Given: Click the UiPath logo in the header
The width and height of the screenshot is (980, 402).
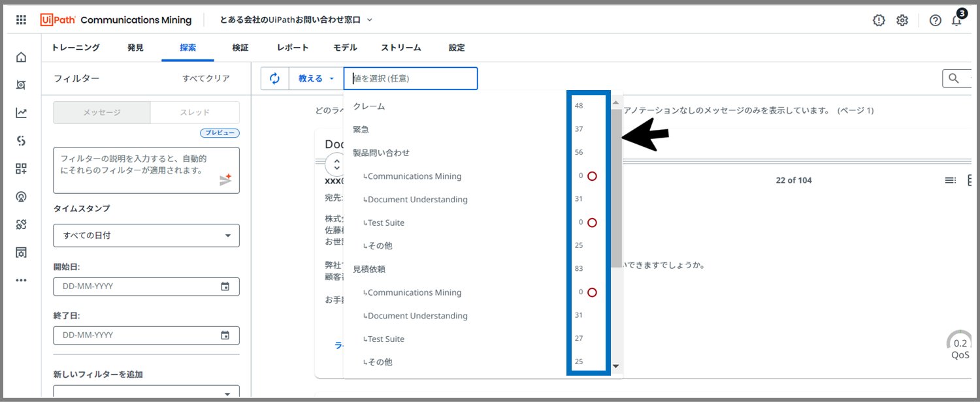Looking at the screenshot, I should click(x=58, y=20).
